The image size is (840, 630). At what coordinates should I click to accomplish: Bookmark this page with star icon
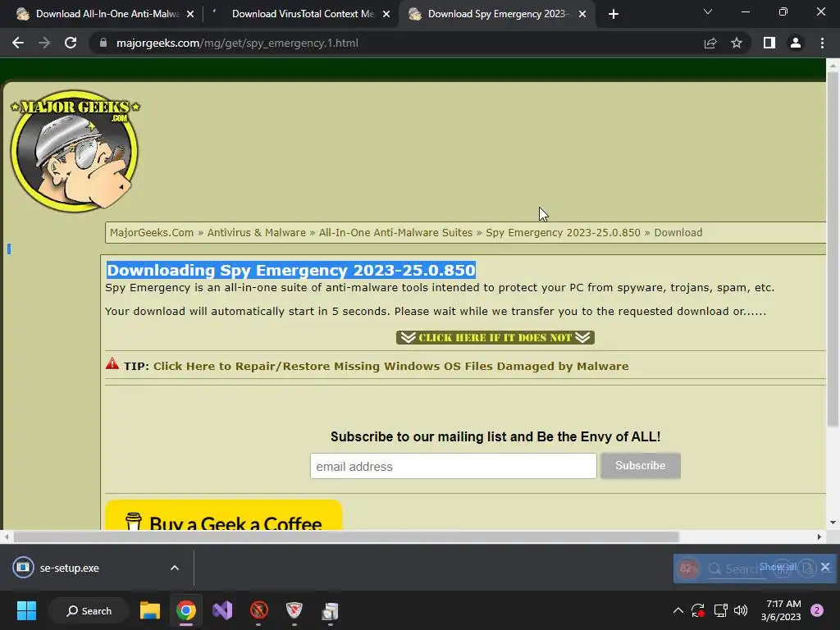737,43
